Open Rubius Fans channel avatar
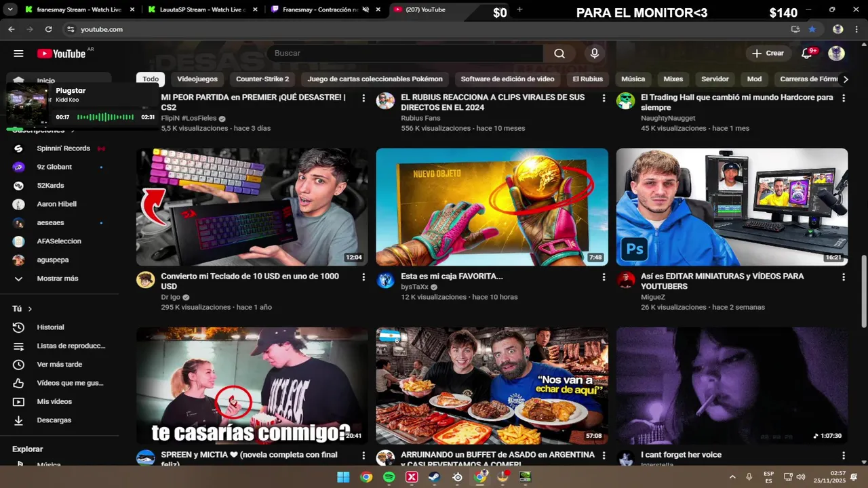This screenshot has height=488, width=868. (386, 101)
